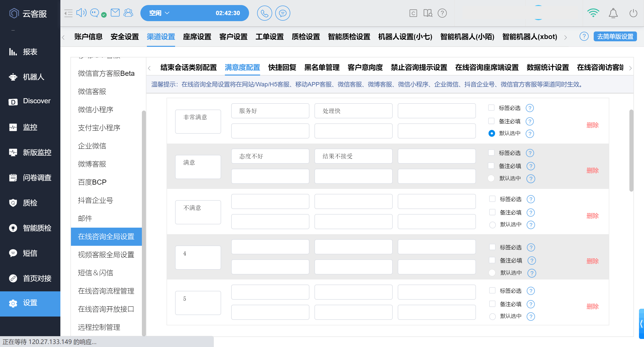Open the 机器人 sidebar icon
Screen dimensions: 644x347
pos(13,77)
